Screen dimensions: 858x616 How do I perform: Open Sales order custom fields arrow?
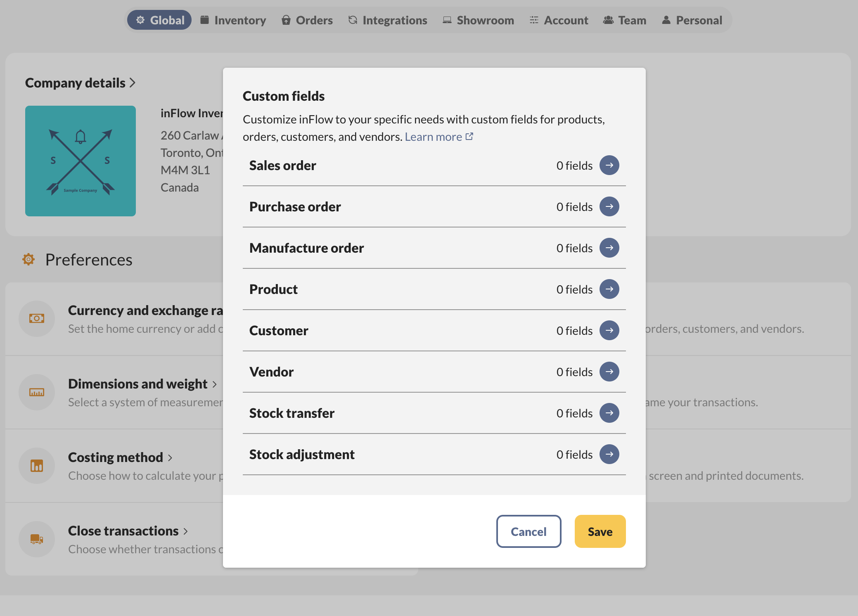tap(609, 165)
